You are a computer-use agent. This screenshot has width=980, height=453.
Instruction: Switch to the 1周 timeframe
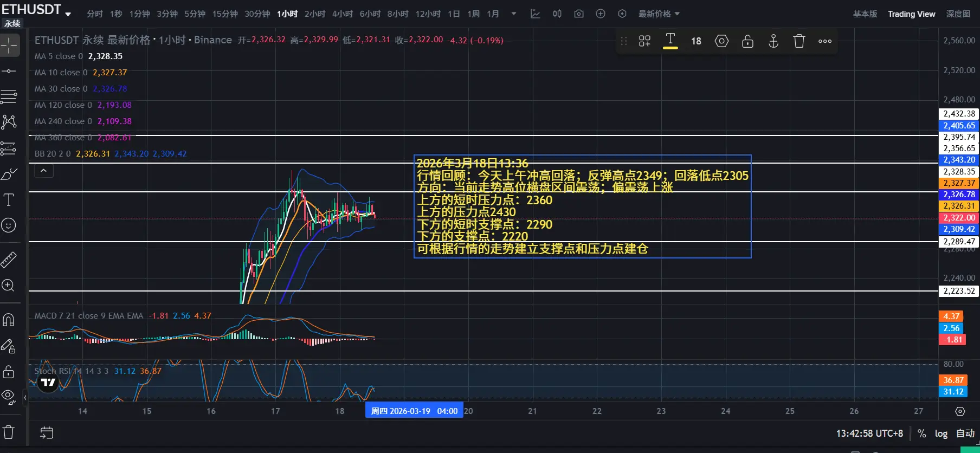[x=474, y=14]
